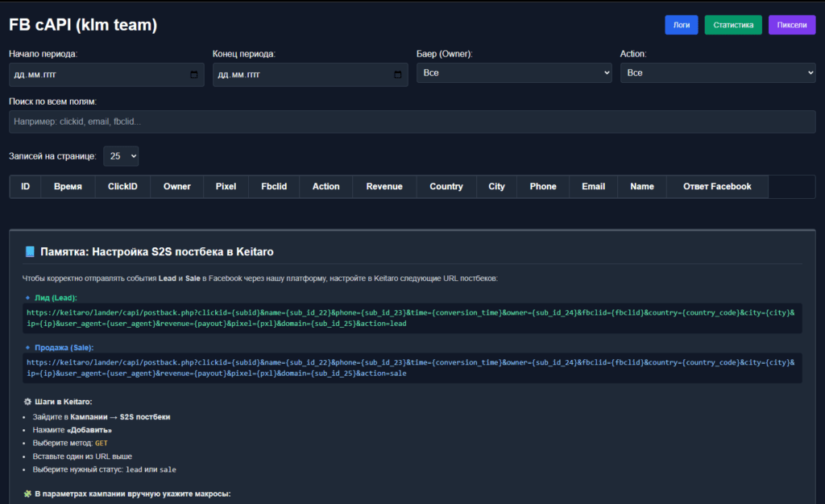Click the Лид (Lead) label
The height and width of the screenshot is (504, 825).
point(56,298)
